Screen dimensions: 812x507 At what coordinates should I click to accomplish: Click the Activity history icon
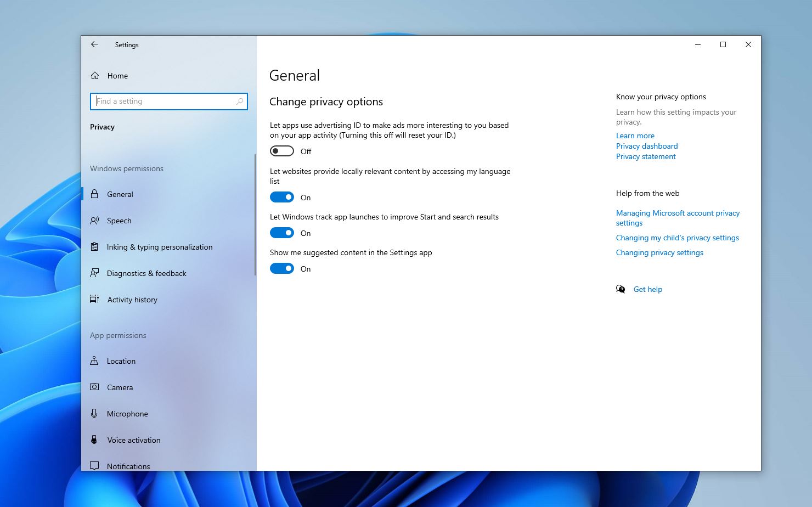point(94,299)
